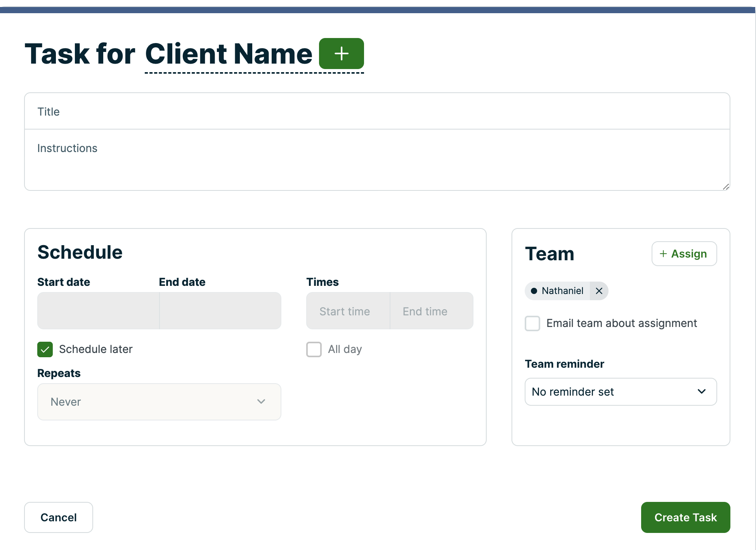Click the Client Name heading link
The width and height of the screenshot is (756, 550).
pos(229,54)
